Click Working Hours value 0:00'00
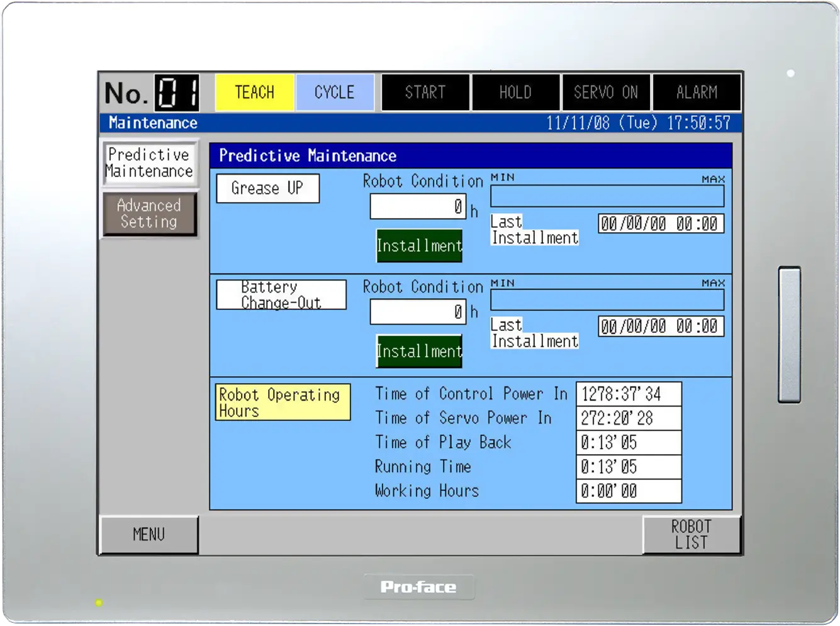840x626 pixels. tap(629, 491)
